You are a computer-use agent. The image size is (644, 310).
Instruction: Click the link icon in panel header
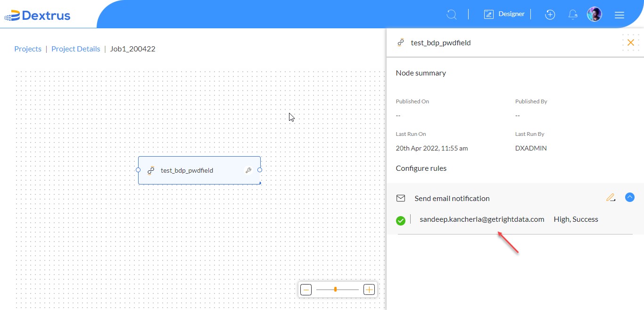pos(401,42)
